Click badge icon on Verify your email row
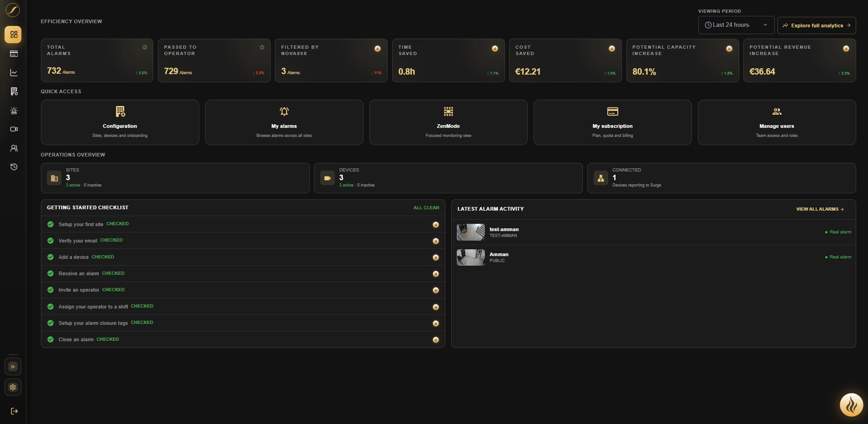Image resolution: width=868 pixels, height=424 pixels. [x=436, y=241]
